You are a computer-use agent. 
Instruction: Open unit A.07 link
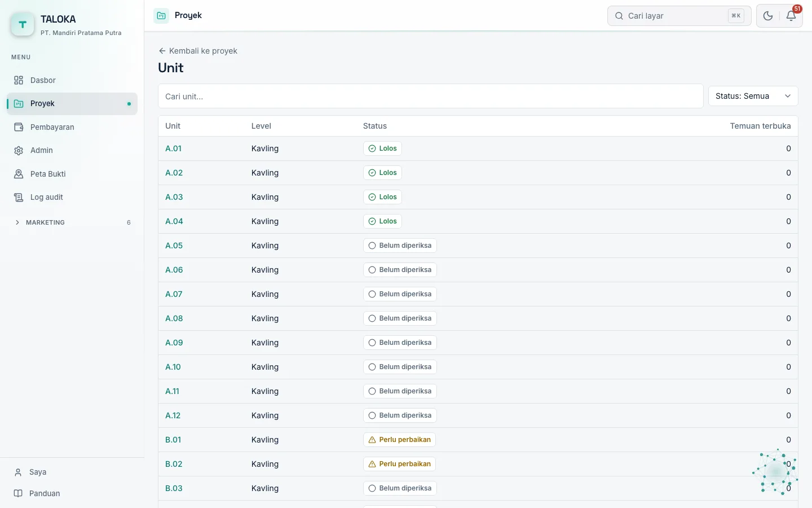174,294
